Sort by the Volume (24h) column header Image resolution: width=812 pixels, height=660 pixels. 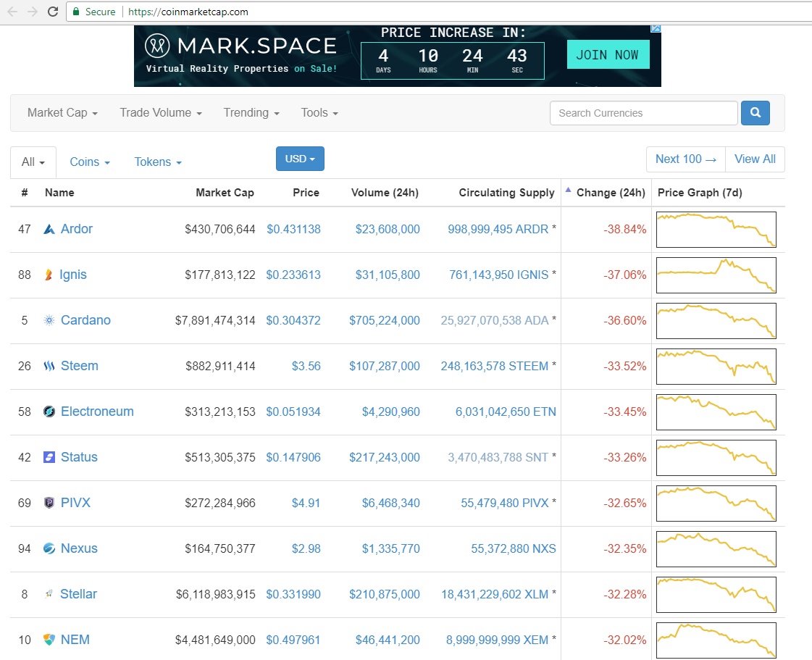[x=385, y=193]
